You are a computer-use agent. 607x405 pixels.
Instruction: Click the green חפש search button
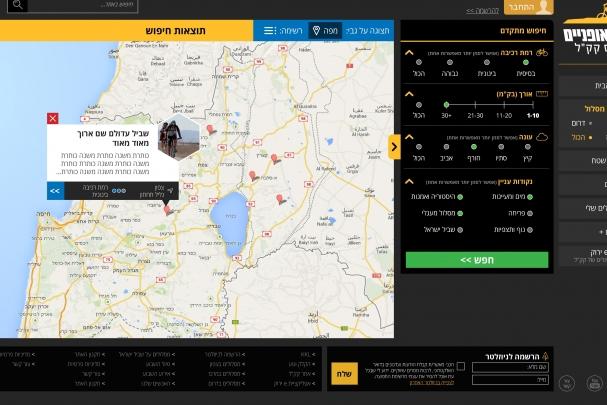(477, 260)
